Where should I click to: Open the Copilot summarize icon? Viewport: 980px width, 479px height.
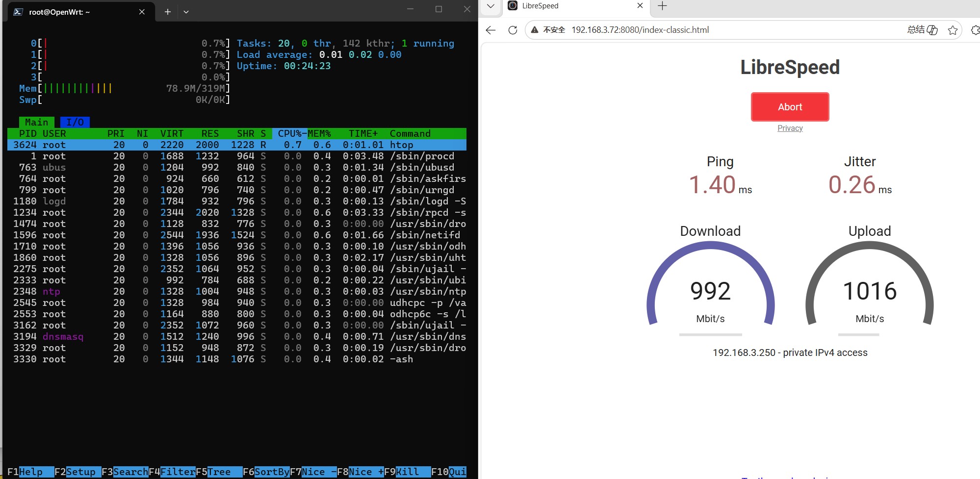(x=932, y=30)
